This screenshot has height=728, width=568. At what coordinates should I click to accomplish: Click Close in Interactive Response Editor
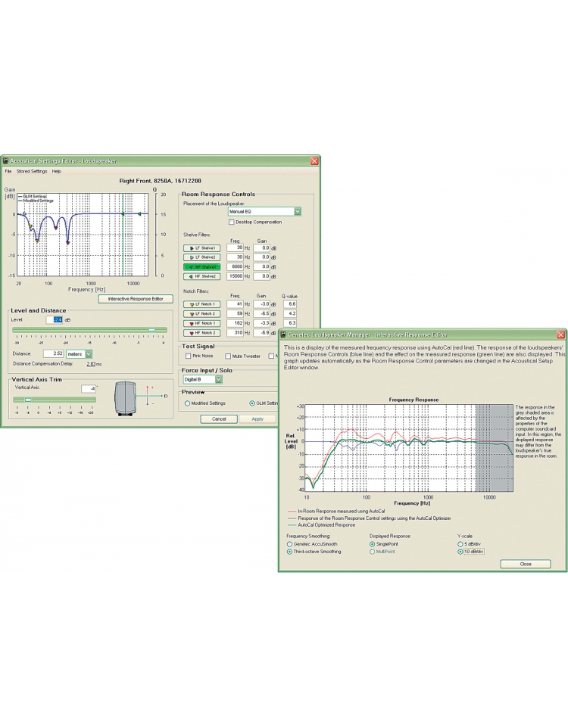[x=526, y=564]
